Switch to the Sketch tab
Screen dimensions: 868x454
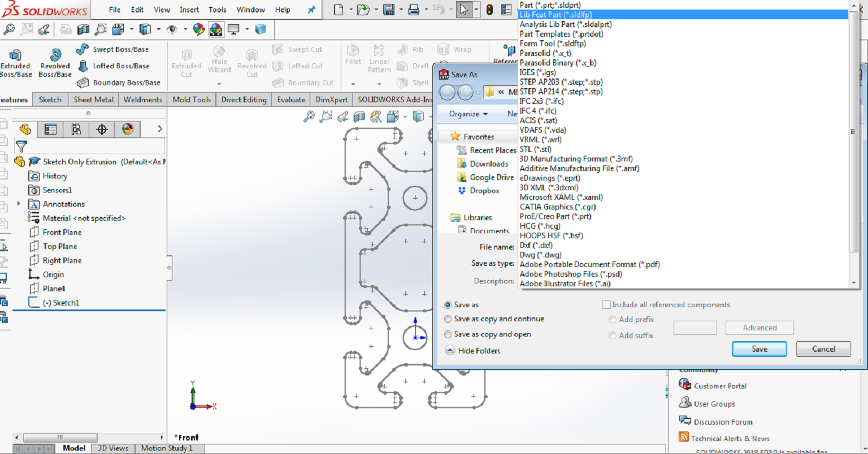50,99
